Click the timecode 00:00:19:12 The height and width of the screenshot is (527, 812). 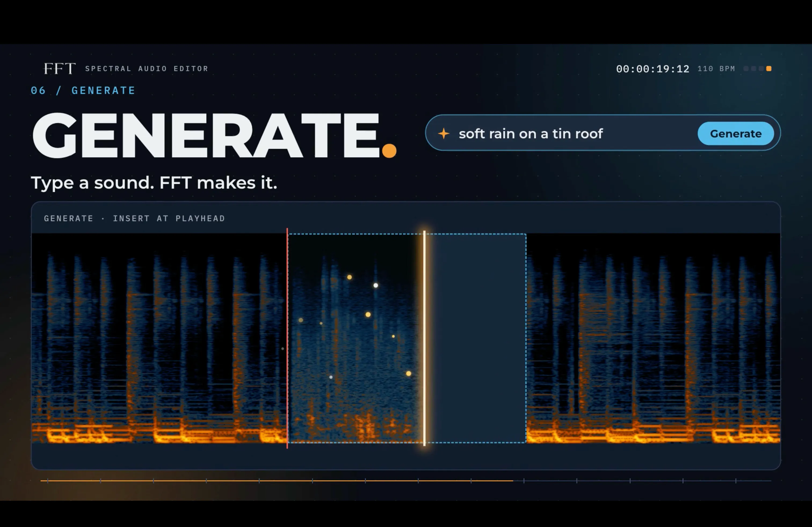click(x=652, y=69)
